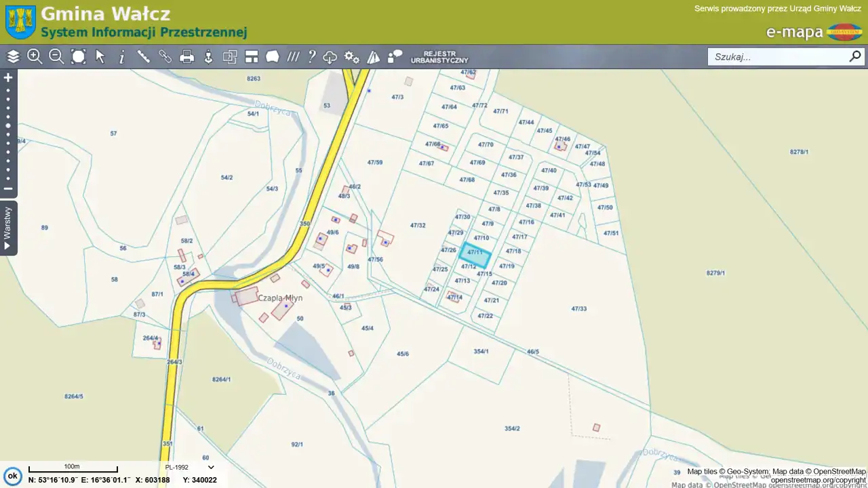
Task: Open the question mark help icon
Action: [x=312, y=57]
